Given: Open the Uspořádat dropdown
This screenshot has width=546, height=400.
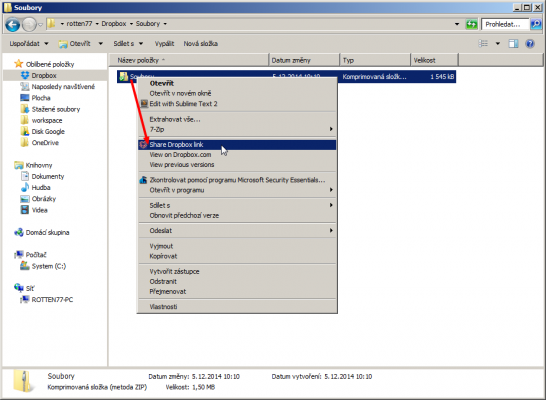Looking at the screenshot, I should click(29, 44).
